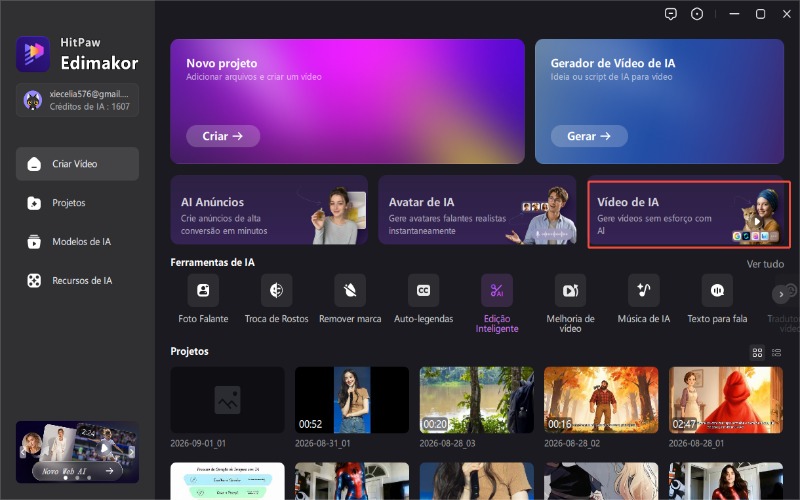Open Modelos de IA in sidebar
This screenshot has width=800, height=500.
78,242
